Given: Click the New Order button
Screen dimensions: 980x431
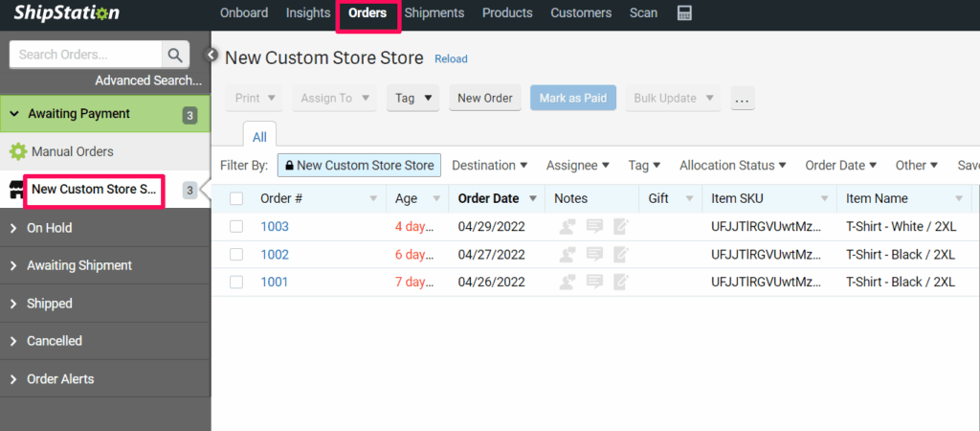Looking at the screenshot, I should [x=485, y=98].
